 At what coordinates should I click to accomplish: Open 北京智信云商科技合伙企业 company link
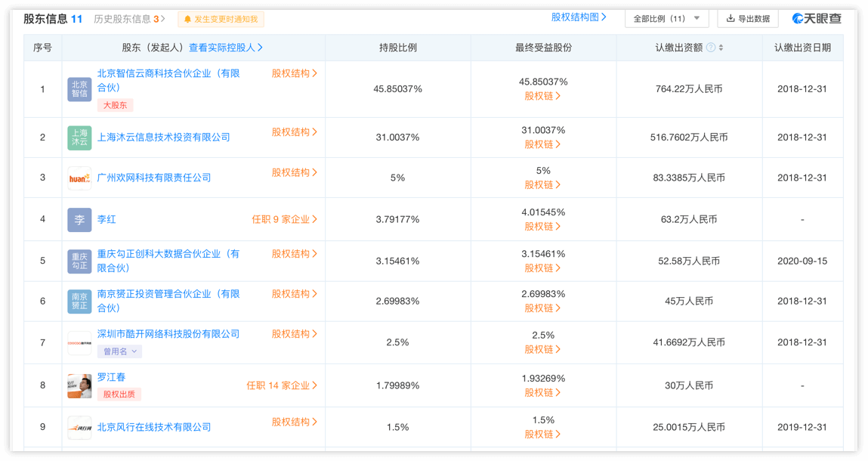168,80
